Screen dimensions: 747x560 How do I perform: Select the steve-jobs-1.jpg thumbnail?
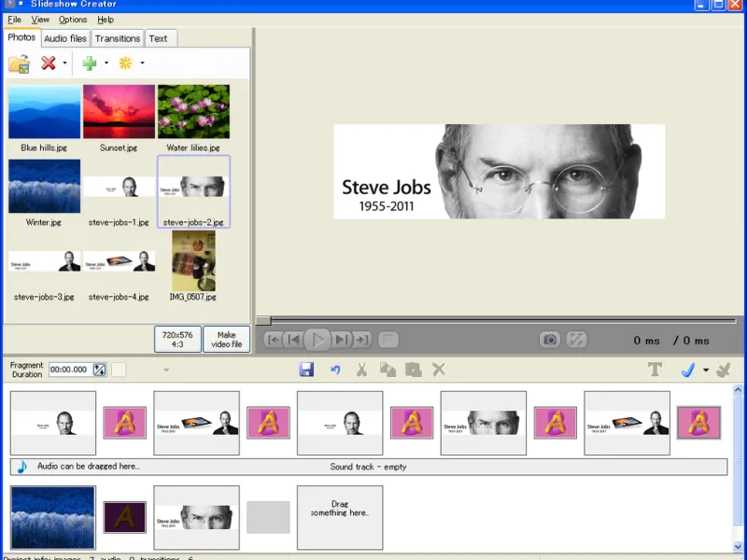pyautogui.click(x=119, y=187)
